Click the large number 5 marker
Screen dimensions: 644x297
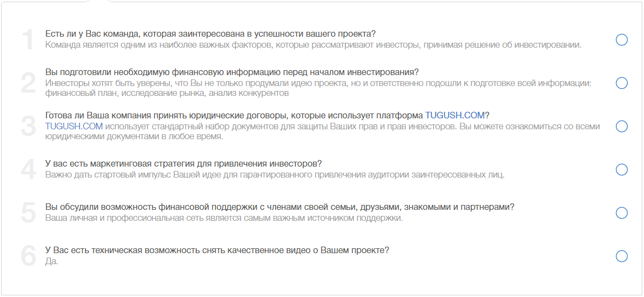pyautogui.click(x=29, y=213)
